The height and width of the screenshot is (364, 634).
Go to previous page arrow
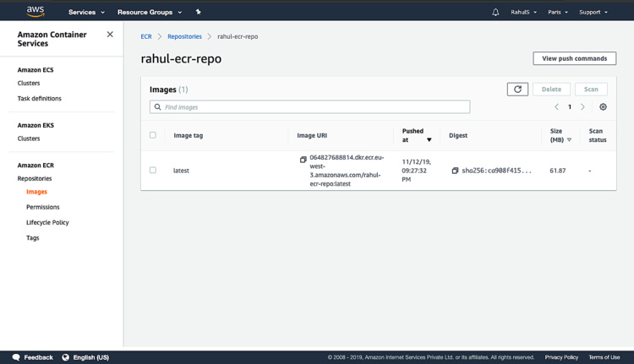(x=556, y=107)
